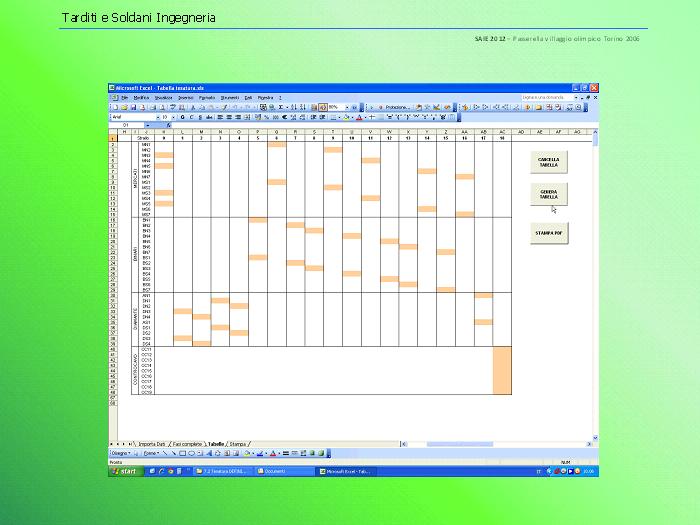Click the AutoSum sigma icon
Viewport: 700px width, 525px height.
[x=281, y=107]
